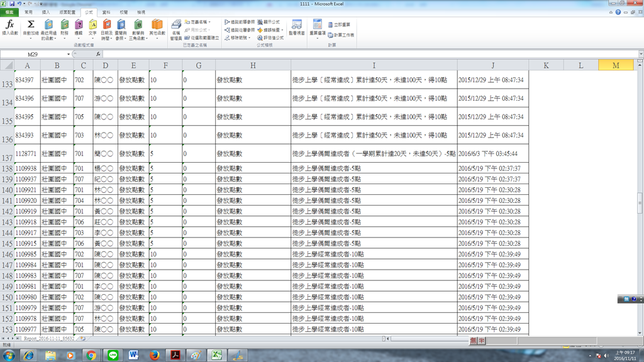This screenshot has width=644, height=362.
Task: Click cell containing 1128771
Action: click(27, 153)
